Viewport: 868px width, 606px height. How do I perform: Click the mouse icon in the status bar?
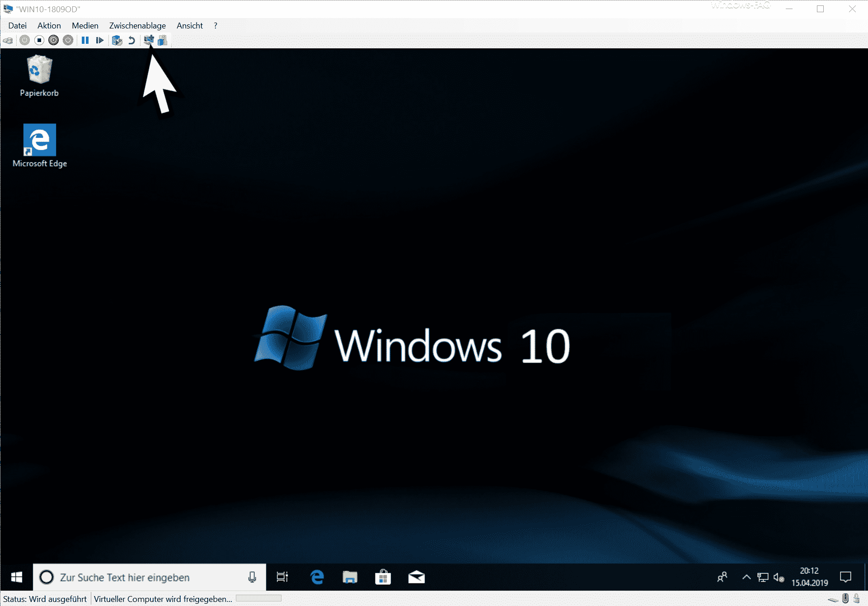point(845,598)
